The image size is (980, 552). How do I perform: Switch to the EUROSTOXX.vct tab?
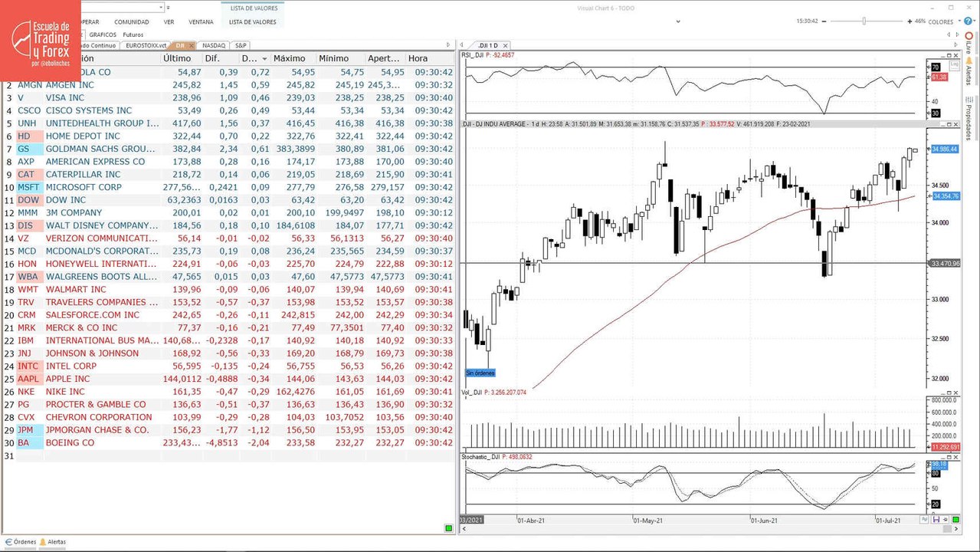pos(146,45)
